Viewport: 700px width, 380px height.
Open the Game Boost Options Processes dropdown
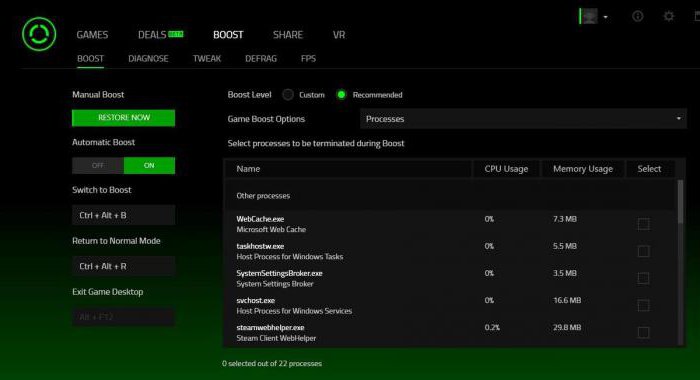[523, 119]
